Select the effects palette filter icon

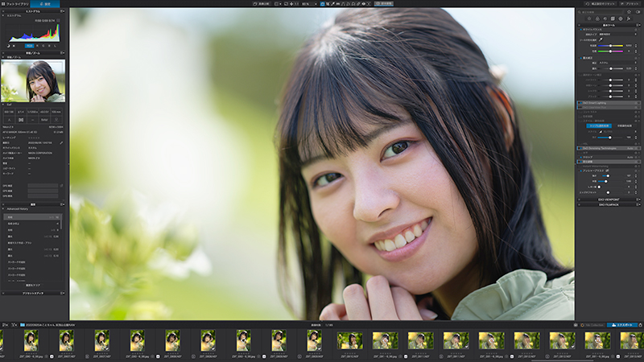click(x=629, y=19)
